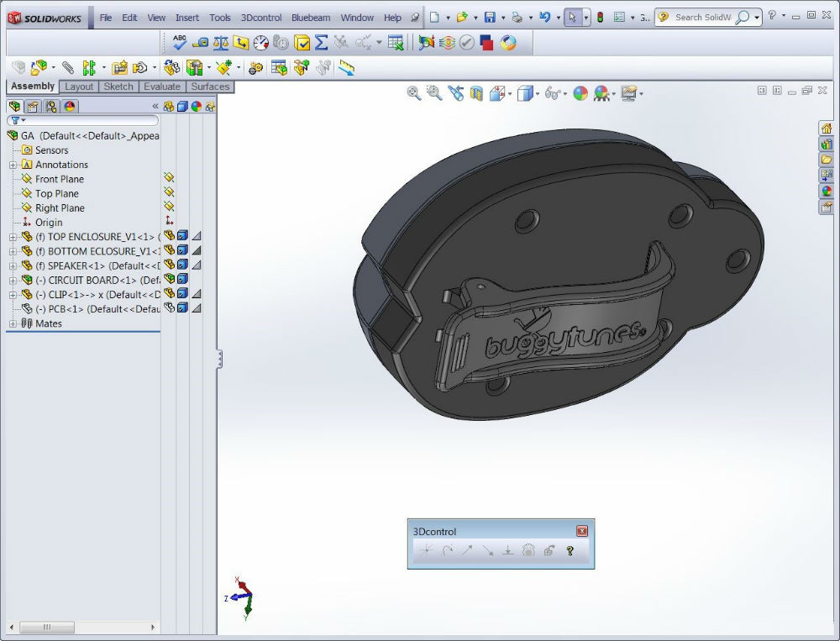
Task: Click the Zoom to Fit magnifier
Action: (x=413, y=93)
